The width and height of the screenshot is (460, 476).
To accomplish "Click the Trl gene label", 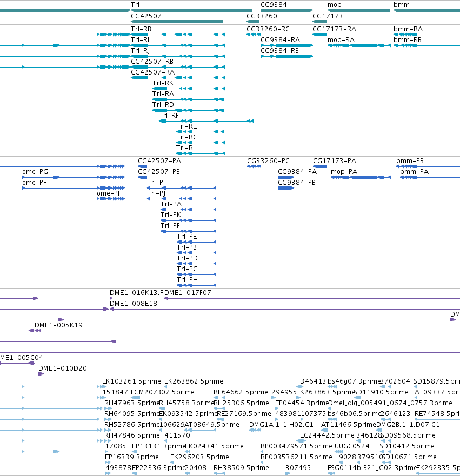I will (135, 5).
